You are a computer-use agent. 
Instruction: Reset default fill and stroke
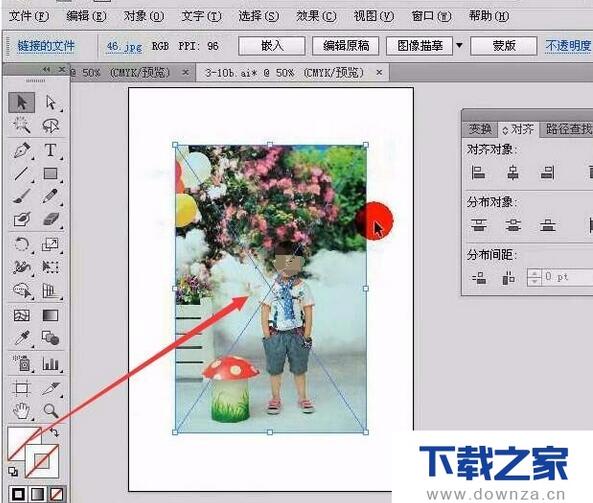coord(13,471)
